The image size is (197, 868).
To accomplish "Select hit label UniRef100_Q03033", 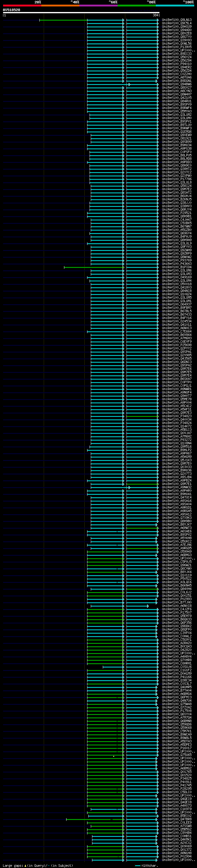I will coord(176,467).
